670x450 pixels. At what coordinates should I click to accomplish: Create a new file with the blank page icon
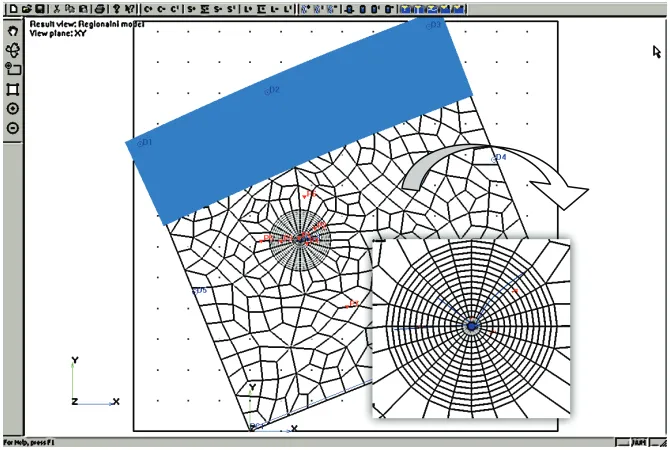pos(13,9)
